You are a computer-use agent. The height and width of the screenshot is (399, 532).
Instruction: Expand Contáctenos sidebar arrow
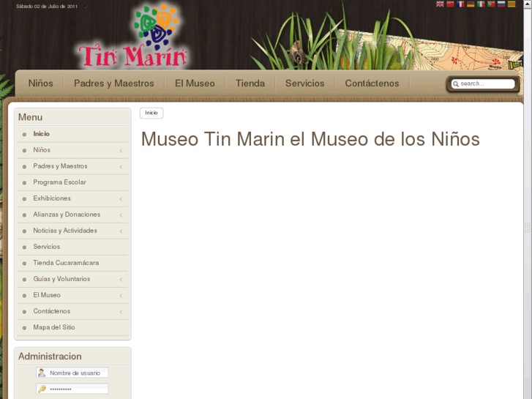121,312
